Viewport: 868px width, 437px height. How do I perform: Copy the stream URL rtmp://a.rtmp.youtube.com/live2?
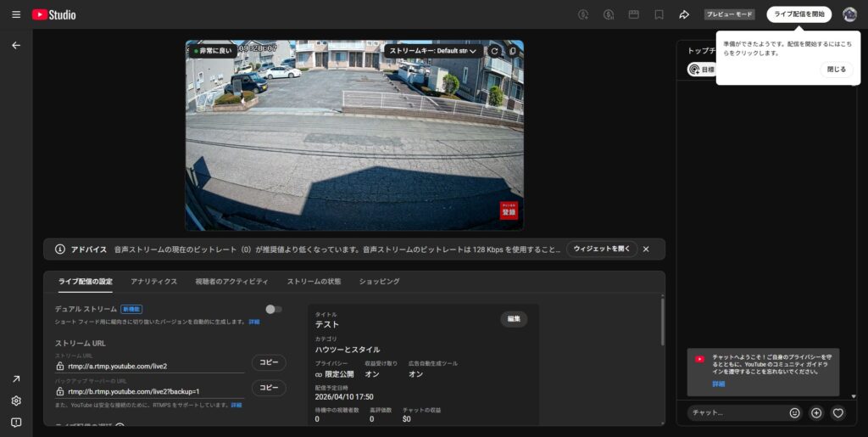pos(269,362)
